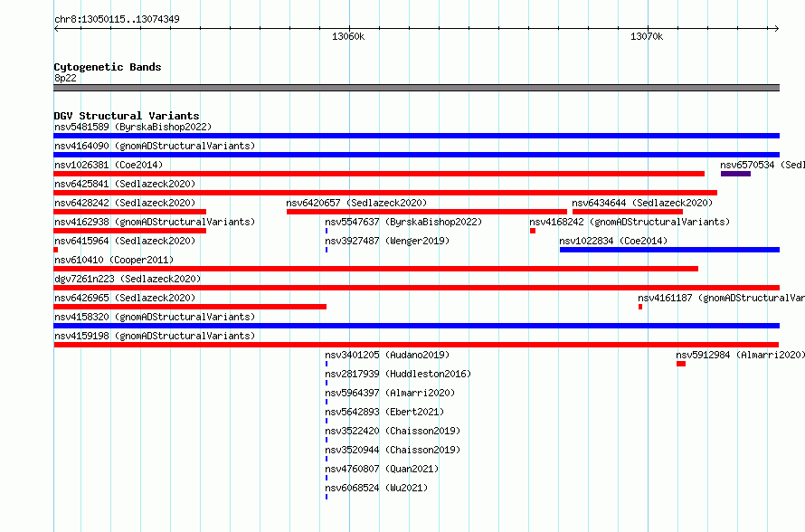Click the blue bar under nsv4158320
The width and height of the screenshot is (805, 532).
pyautogui.click(x=416, y=326)
